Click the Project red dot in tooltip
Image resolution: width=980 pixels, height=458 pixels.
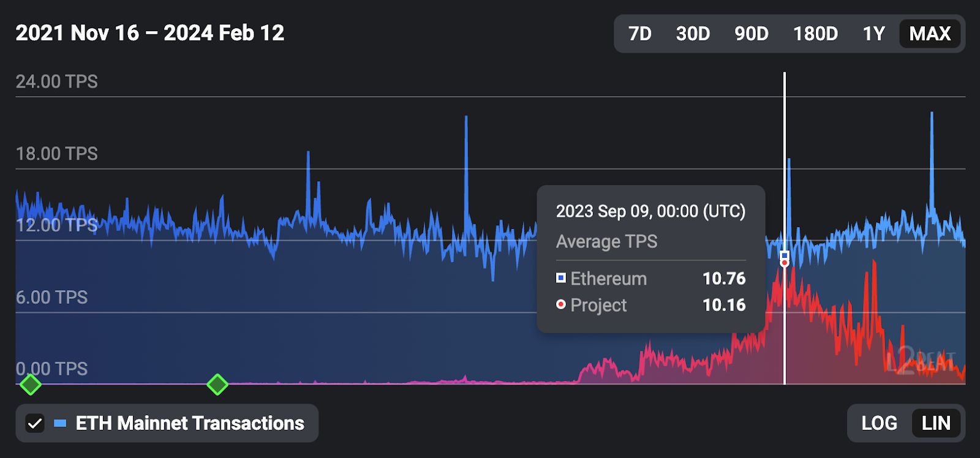point(560,304)
